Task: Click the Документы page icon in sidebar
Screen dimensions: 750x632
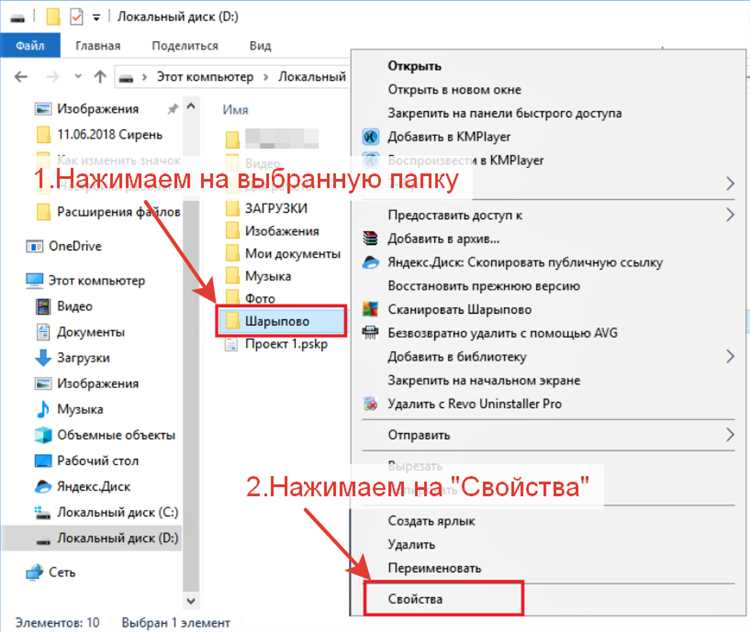Action: (43, 332)
